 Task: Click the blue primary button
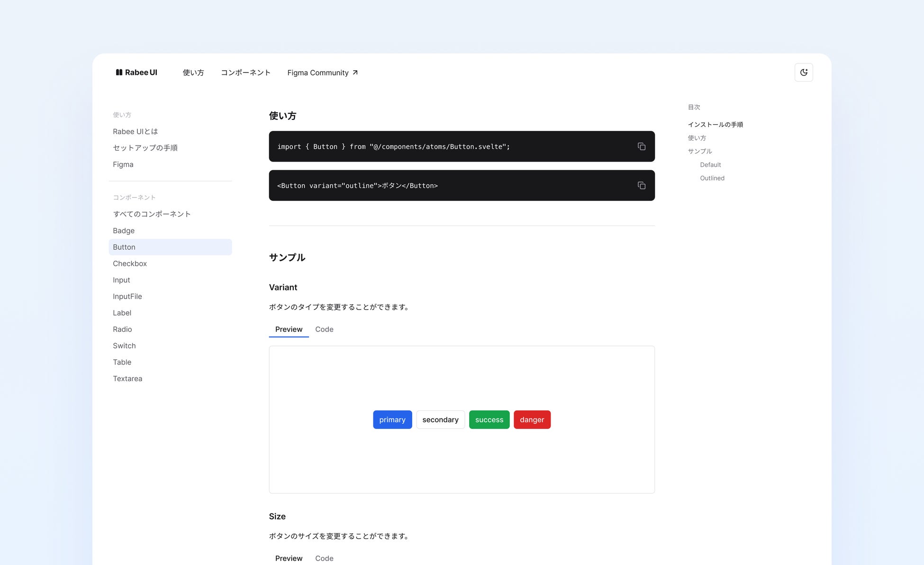coord(392,419)
